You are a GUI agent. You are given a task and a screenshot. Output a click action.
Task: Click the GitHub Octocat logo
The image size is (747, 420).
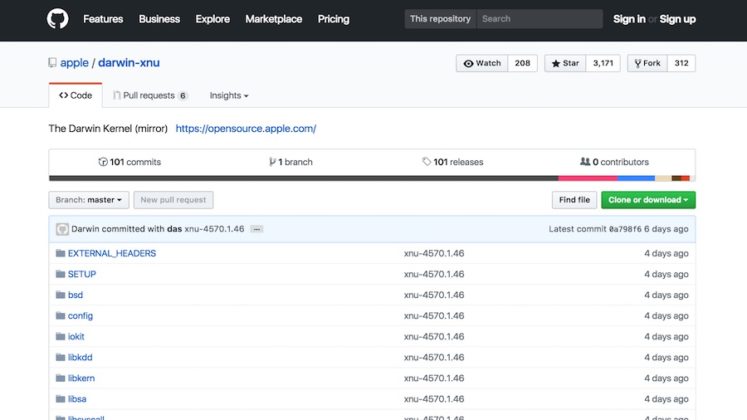(58, 19)
